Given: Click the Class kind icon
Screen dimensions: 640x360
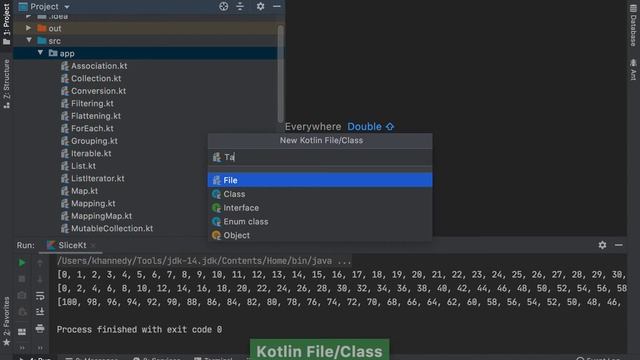Looking at the screenshot, I should (216, 194).
